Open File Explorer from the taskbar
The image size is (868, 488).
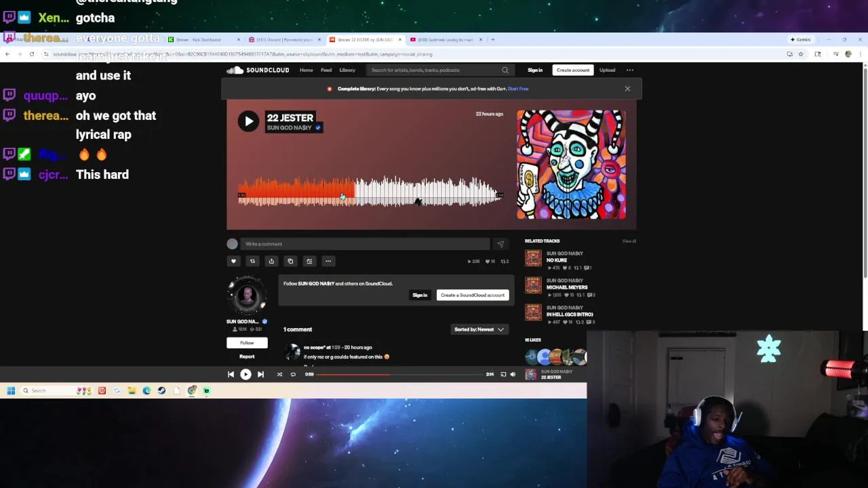pyautogui.click(x=132, y=390)
